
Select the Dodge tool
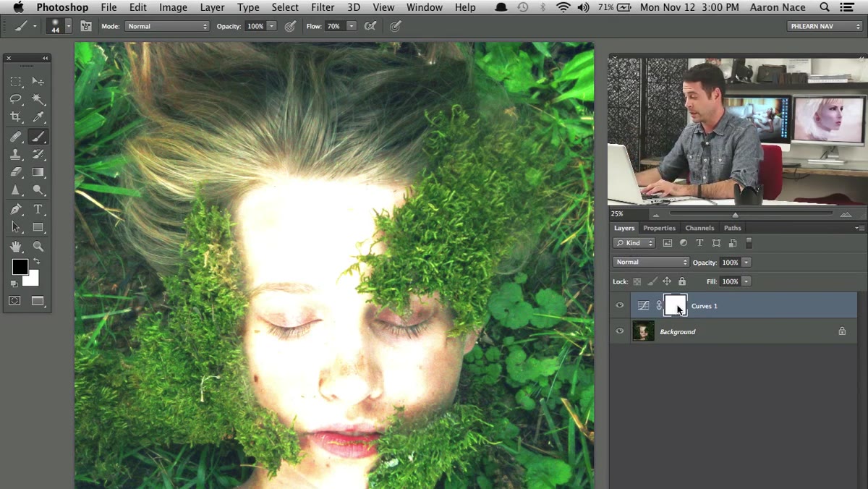tap(38, 190)
